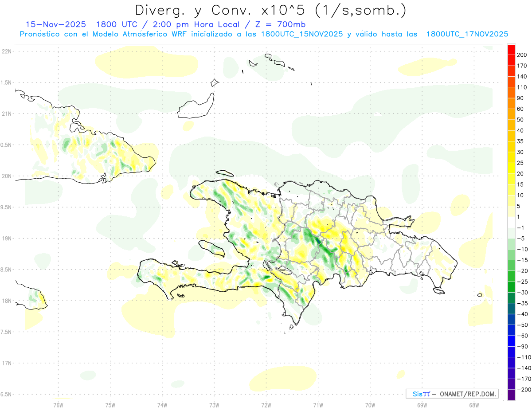Click the colorbar value '90'
Image resolution: width=532 pixels, height=411 pixels.
coord(520,98)
